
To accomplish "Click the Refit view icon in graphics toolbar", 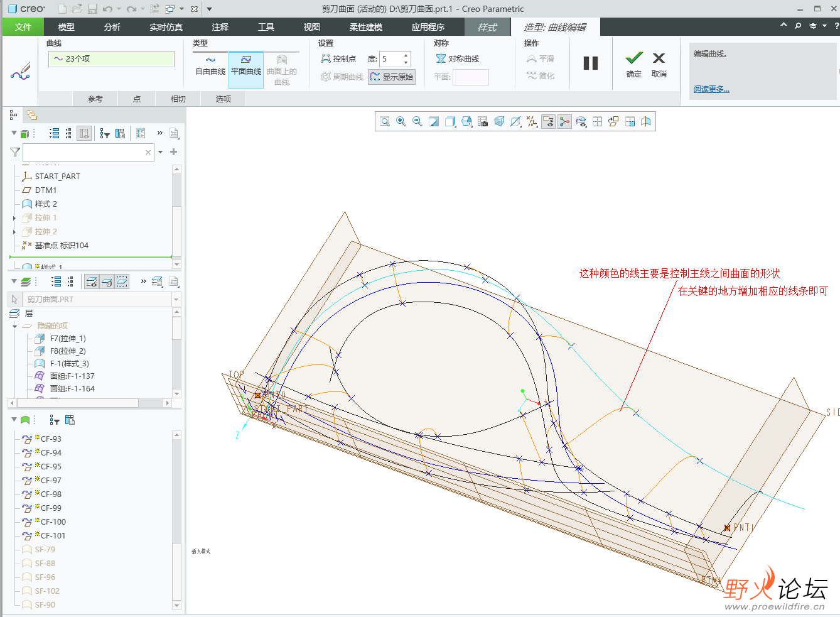I will [385, 121].
